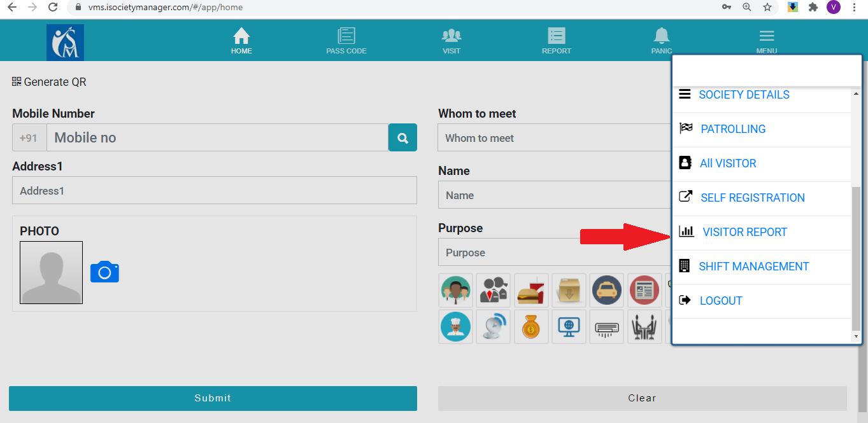Open the Panic bell alert
The height and width of the screenshot is (423, 868).
tap(662, 41)
